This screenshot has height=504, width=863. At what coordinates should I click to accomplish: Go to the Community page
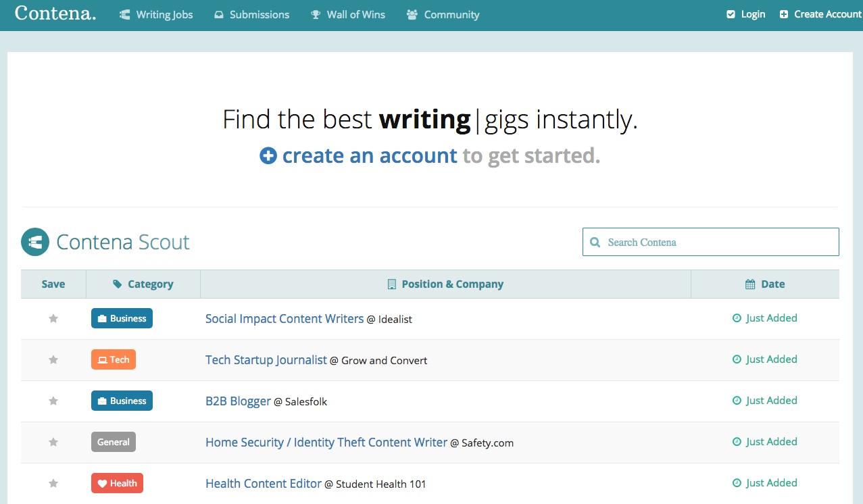[443, 14]
